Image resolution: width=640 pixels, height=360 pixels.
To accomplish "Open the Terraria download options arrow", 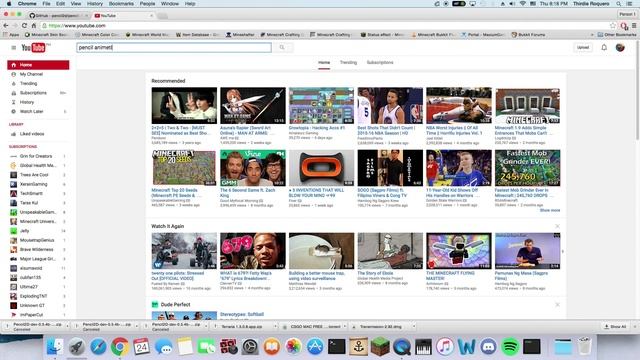I will 275,327.
